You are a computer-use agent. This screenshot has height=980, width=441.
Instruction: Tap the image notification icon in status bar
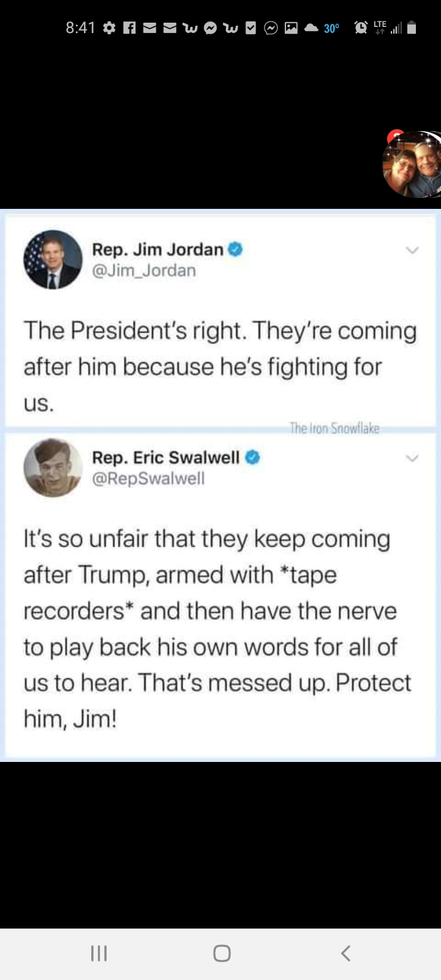point(291,28)
